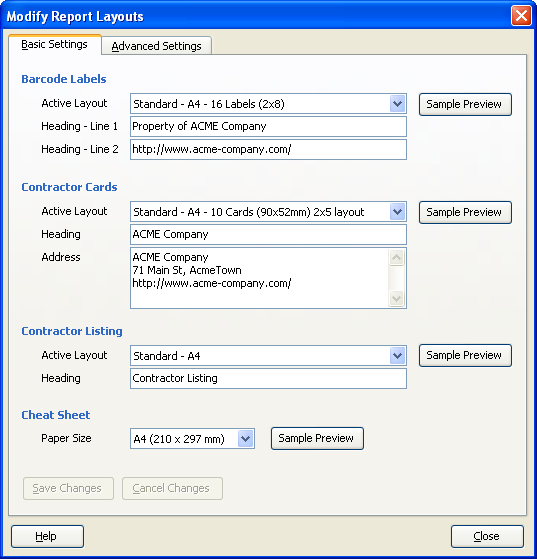This screenshot has height=559, width=537.
Task: Click the Contractor Listing Heading field
Action: click(x=268, y=378)
